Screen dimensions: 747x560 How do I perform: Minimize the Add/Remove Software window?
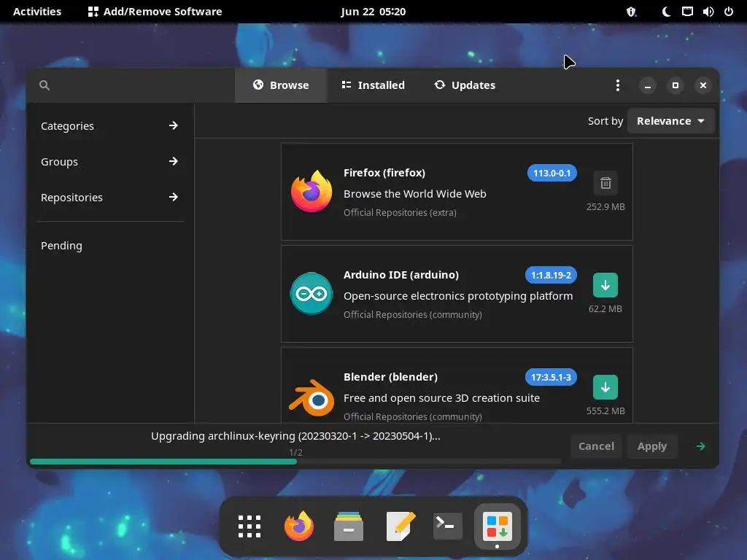[648, 85]
